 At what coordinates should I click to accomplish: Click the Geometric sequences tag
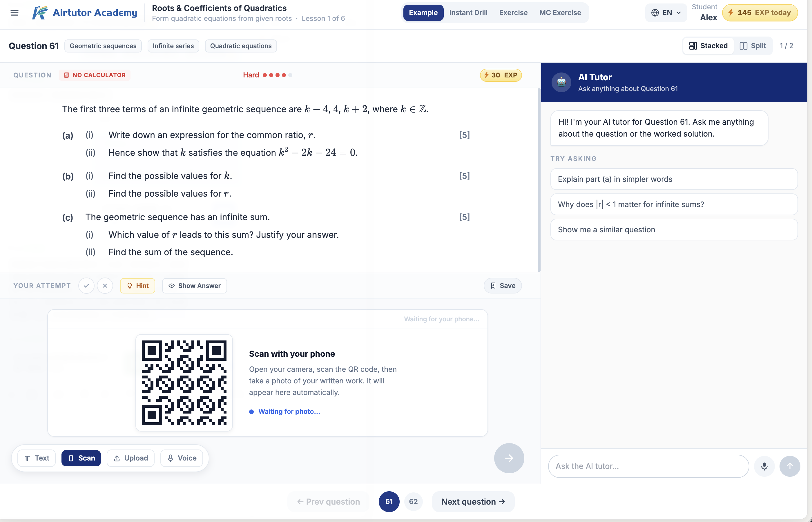pyautogui.click(x=103, y=46)
